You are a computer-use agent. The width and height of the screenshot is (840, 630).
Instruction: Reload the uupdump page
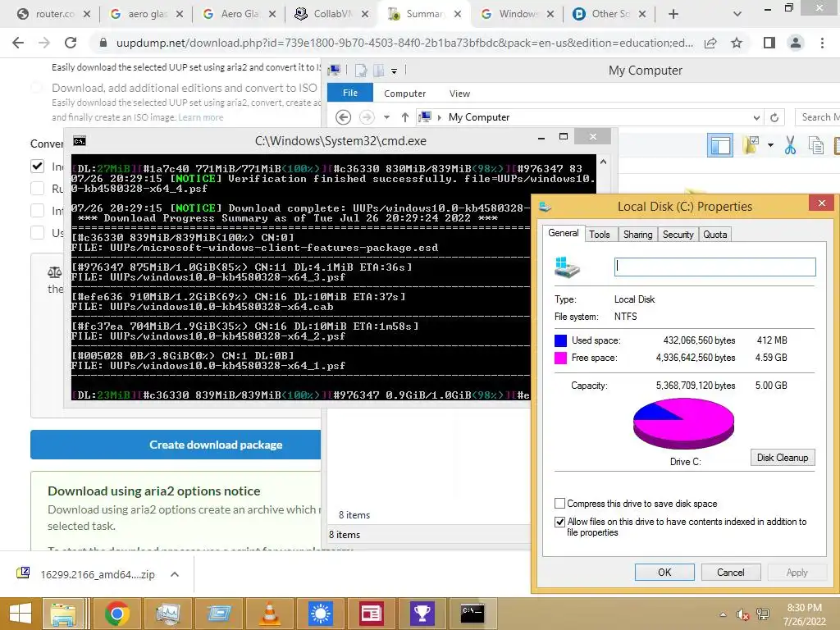(x=71, y=43)
